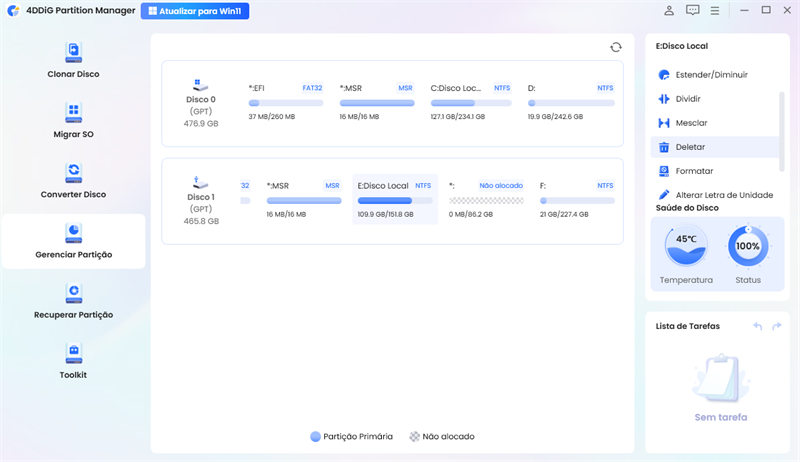
Task: Select the Formatar option
Action: tap(694, 171)
